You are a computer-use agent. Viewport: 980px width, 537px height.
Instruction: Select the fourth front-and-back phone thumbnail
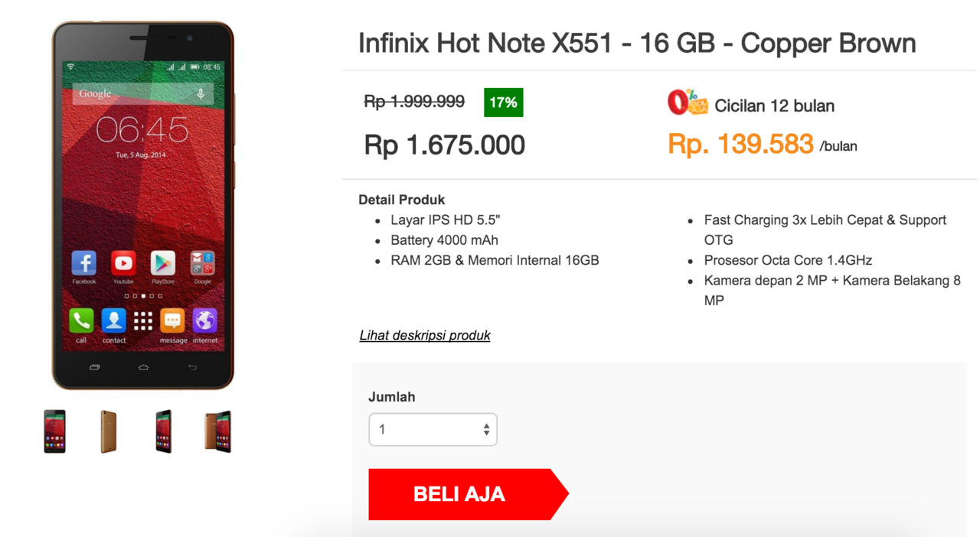[217, 431]
